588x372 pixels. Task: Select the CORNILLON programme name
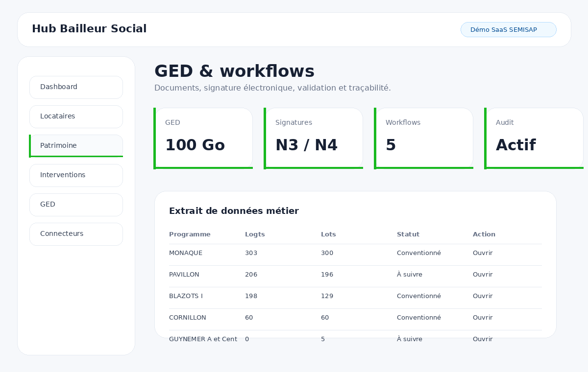(188, 318)
